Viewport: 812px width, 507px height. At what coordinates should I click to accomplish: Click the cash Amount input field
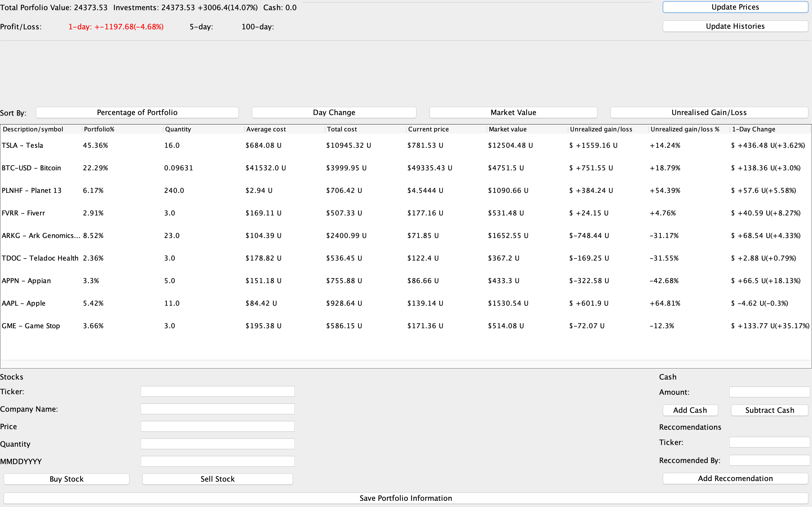(x=769, y=391)
